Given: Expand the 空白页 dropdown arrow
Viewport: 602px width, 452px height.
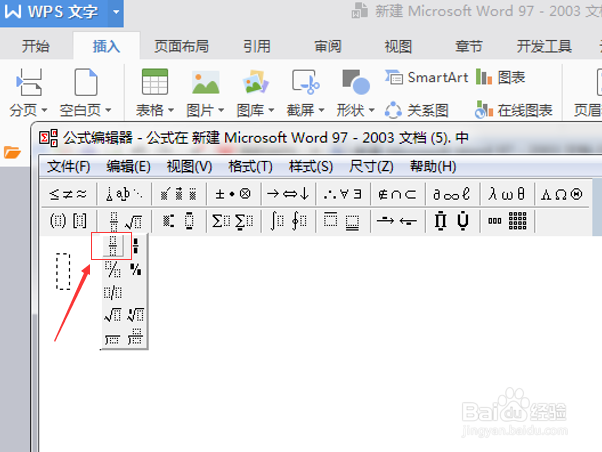Looking at the screenshot, I should pyautogui.click(x=108, y=110).
